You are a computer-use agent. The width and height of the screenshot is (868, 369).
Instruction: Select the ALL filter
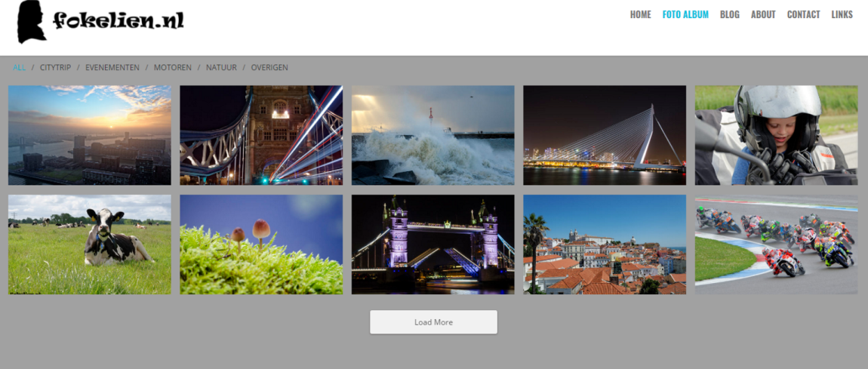click(20, 67)
